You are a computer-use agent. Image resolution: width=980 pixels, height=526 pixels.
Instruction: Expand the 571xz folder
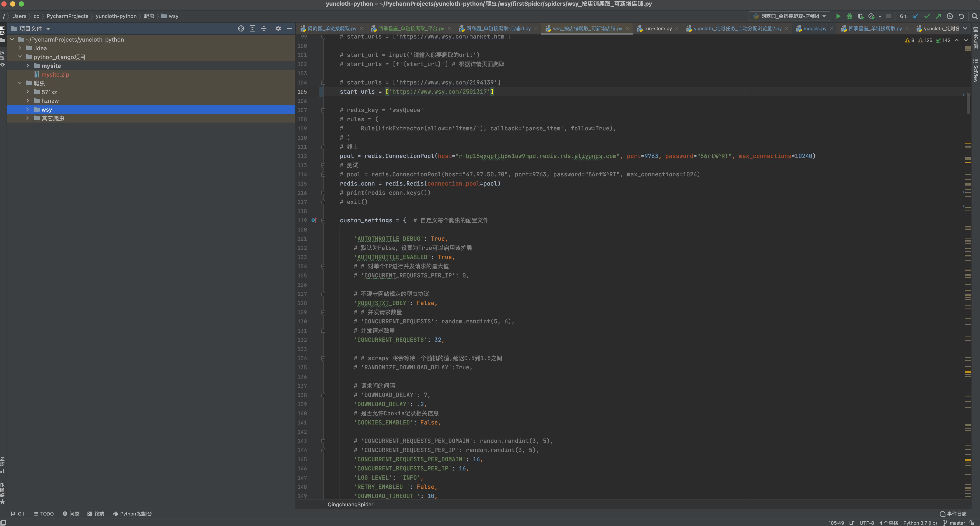click(x=27, y=92)
